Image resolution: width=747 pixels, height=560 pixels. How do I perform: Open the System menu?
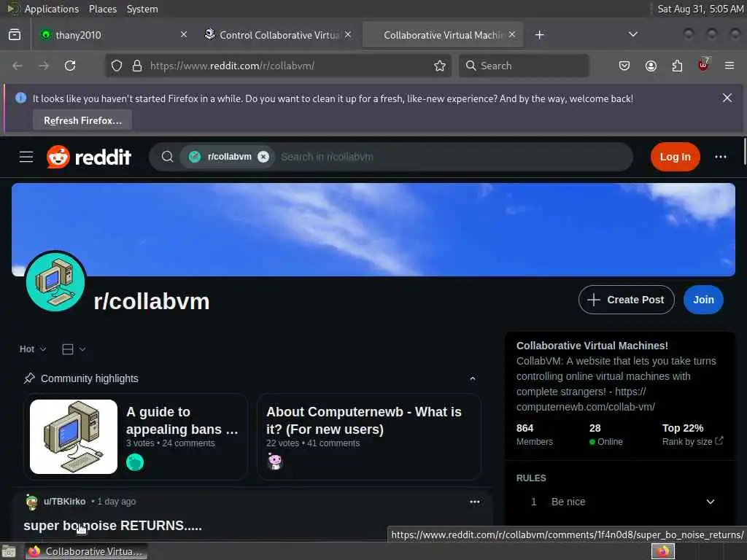coord(142,9)
